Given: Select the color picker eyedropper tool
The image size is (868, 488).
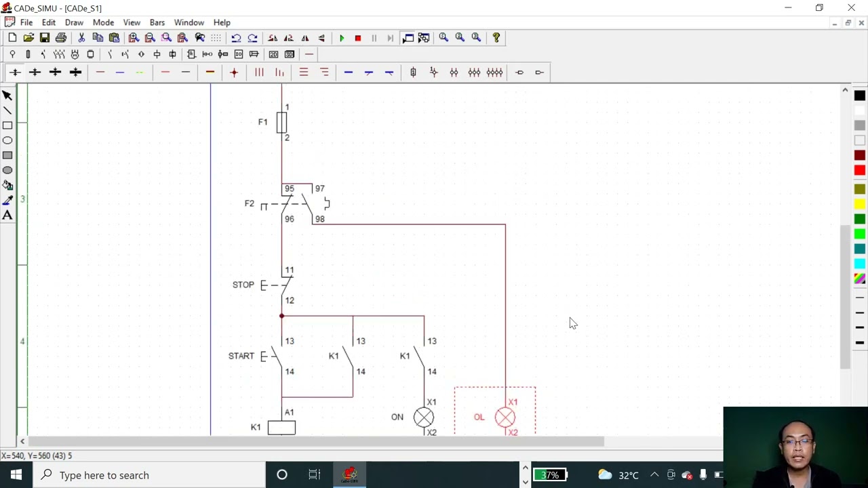Looking at the screenshot, I should [7, 200].
